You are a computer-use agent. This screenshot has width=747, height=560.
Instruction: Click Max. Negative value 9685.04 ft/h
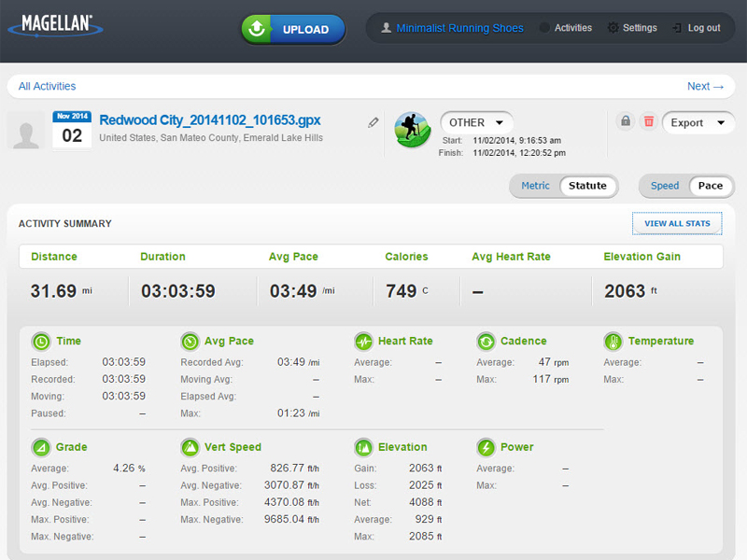pos(291,520)
